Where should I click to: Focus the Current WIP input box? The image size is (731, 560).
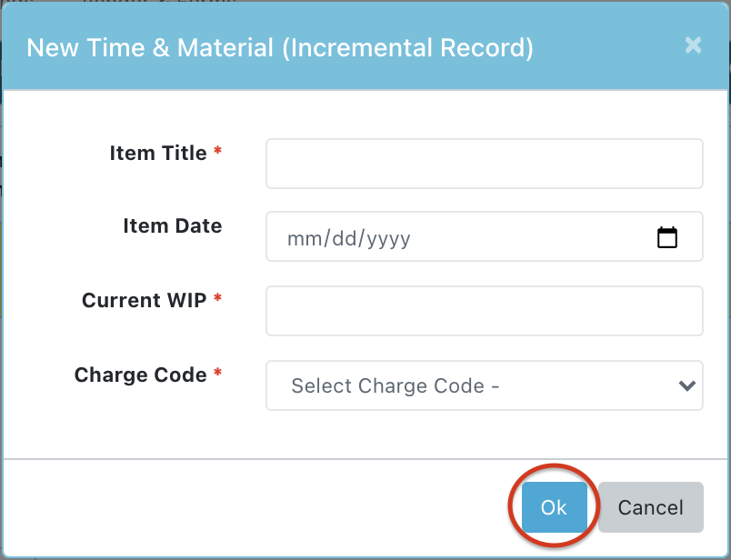point(484,311)
